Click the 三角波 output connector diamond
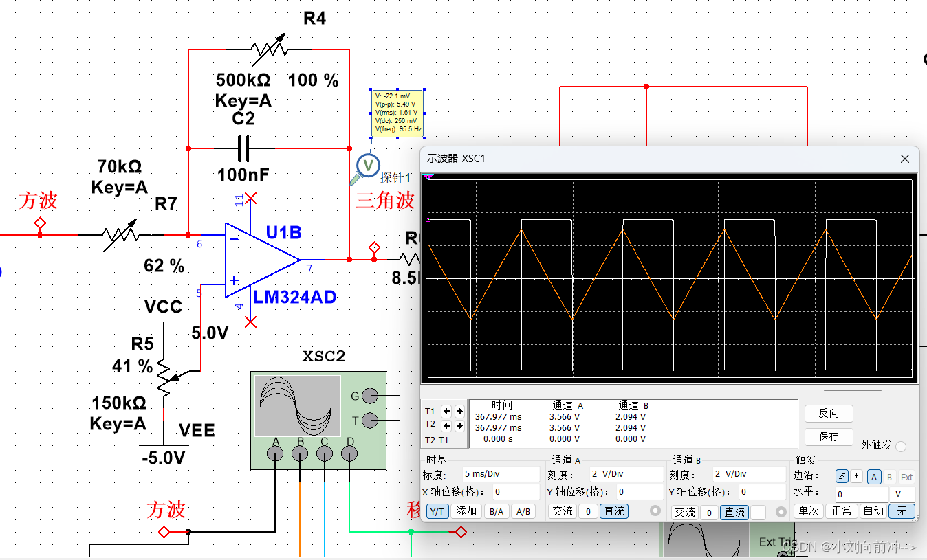This screenshot has width=927, height=560. (374, 247)
